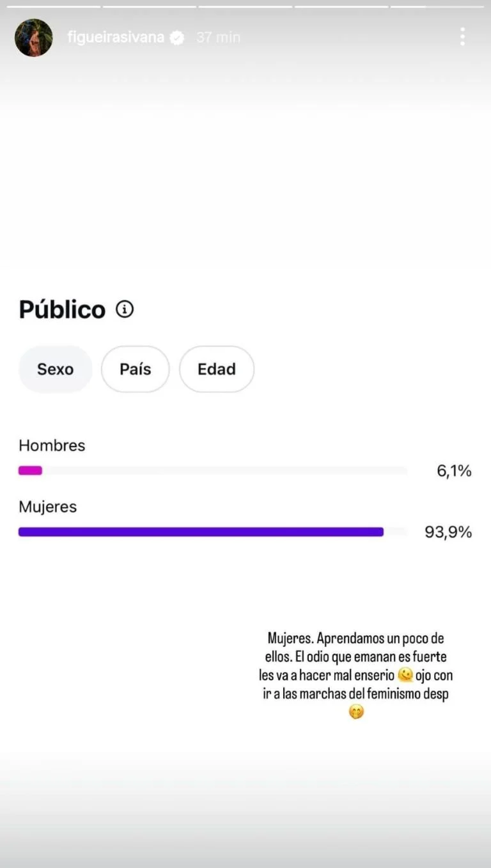Tap the info icon beside Público
491x868 pixels.
tap(125, 310)
